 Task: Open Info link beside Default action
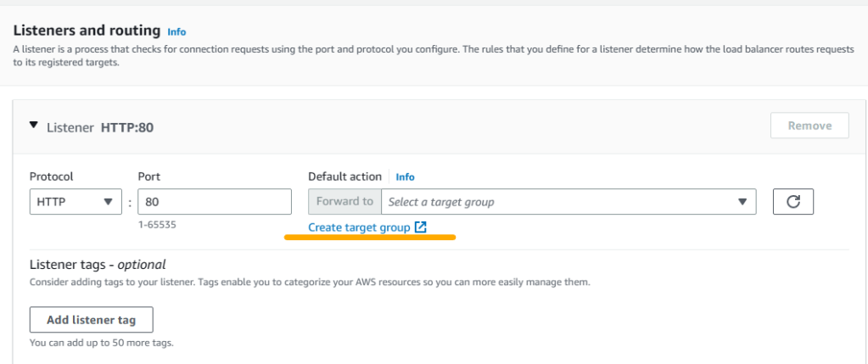coord(405,177)
